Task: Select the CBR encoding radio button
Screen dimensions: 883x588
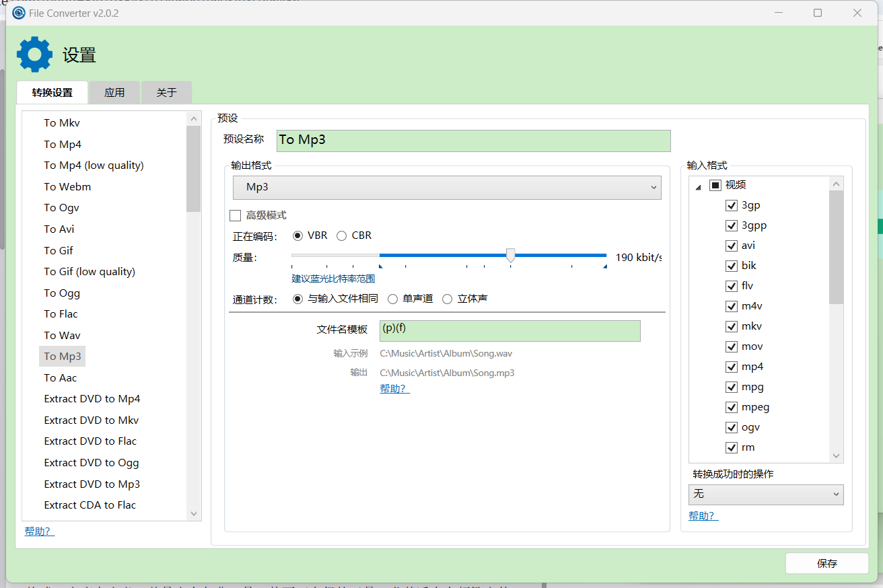Action: pos(342,235)
